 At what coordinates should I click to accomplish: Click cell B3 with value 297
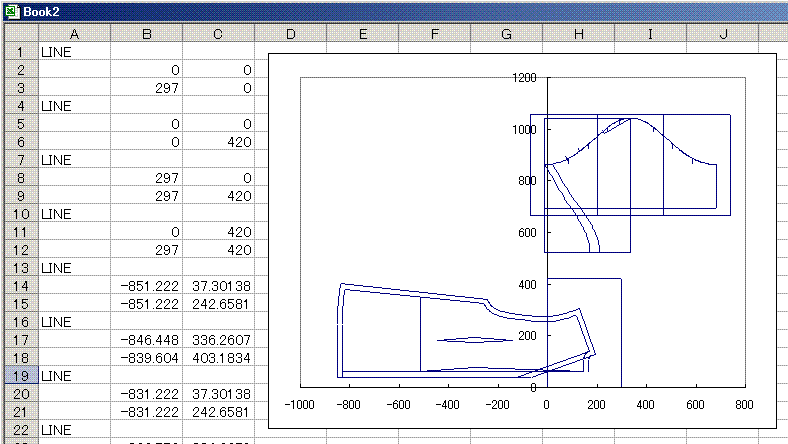pyautogui.click(x=146, y=87)
